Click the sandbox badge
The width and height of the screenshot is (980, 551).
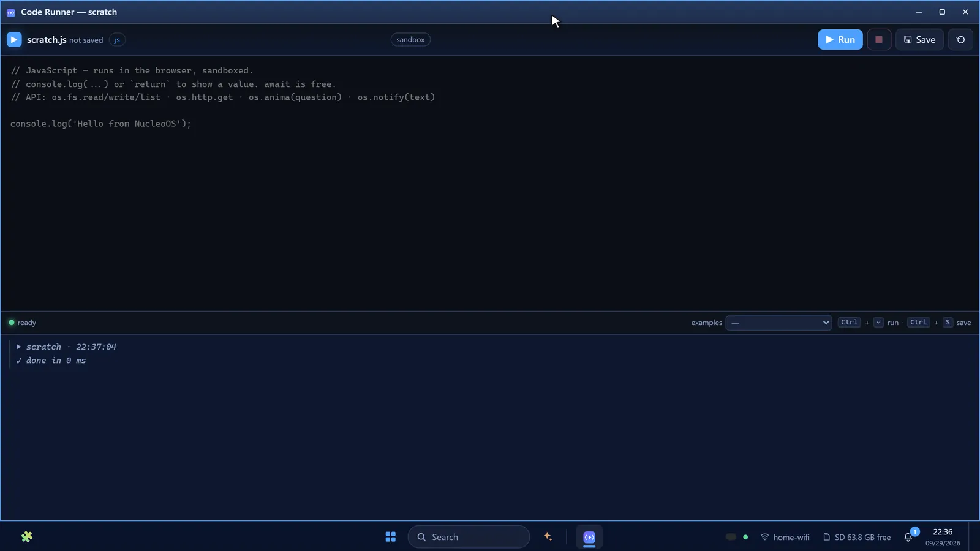(410, 40)
